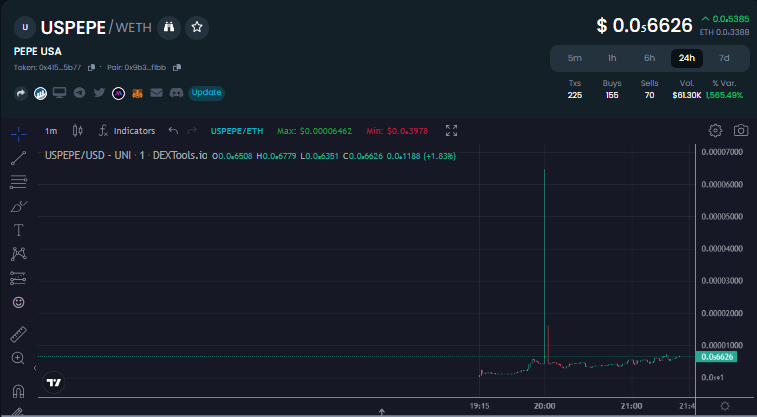
Task: Undo the last chart action
Action: point(173,131)
